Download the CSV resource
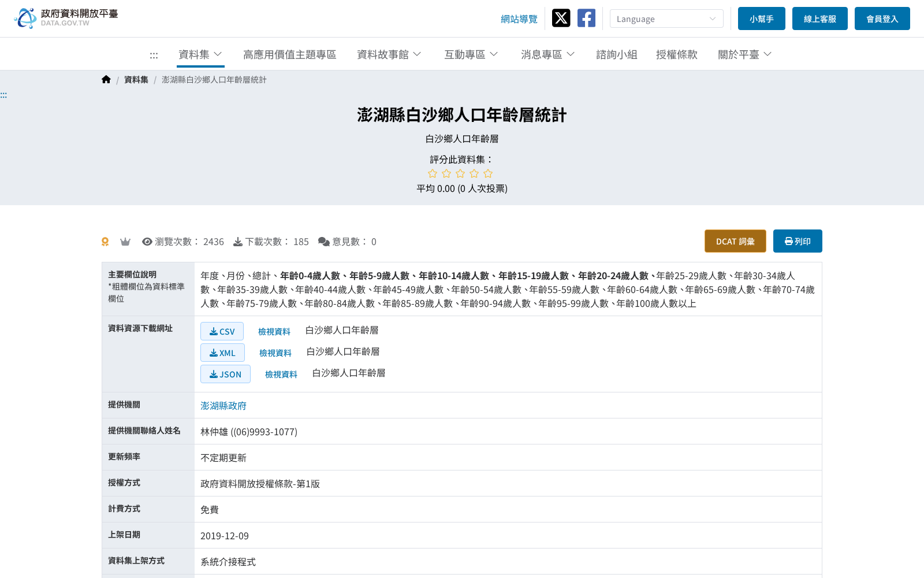The height and width of the screenshot is (578, 924). coord(222,331)
